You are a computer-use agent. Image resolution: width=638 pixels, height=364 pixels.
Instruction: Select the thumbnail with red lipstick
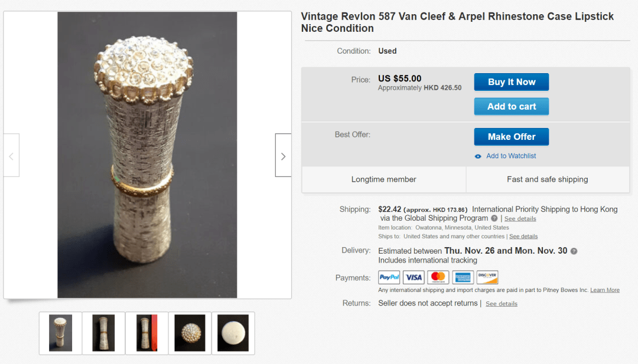(147, 333)
